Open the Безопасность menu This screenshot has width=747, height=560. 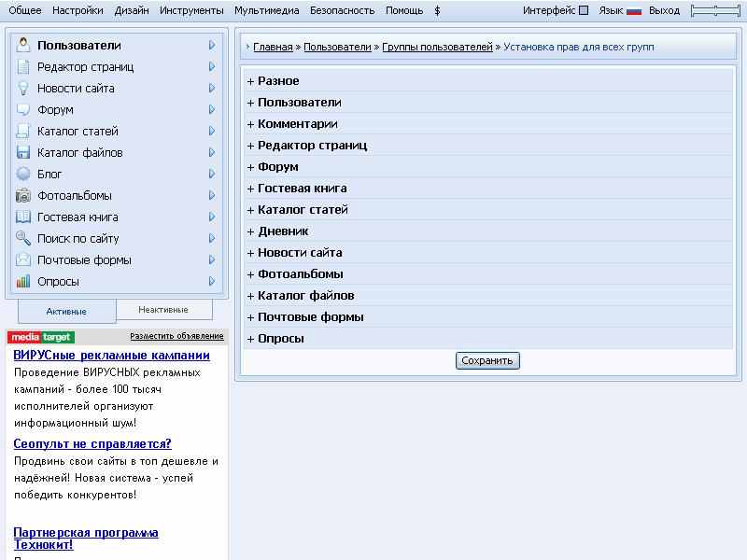[342, 10]
